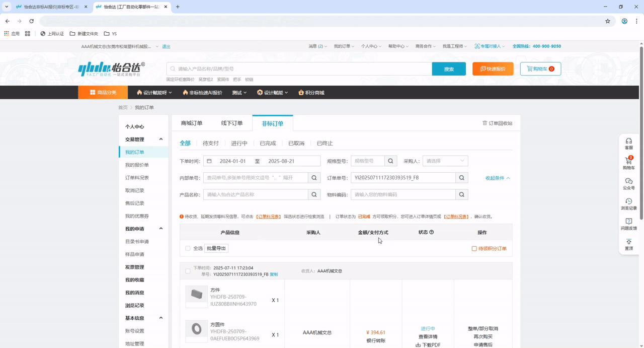Open the 采购人 dropdown selector
This screenshot has width=644, height=348.
445,161
